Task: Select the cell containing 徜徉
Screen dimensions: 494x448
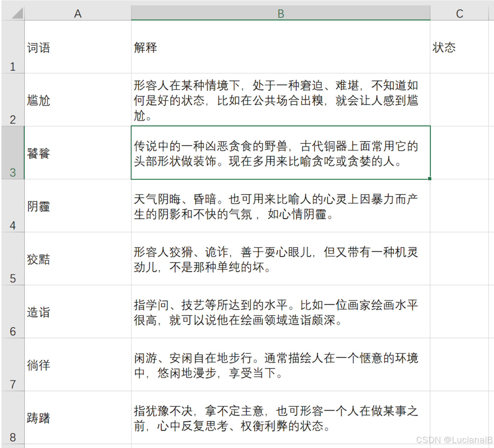Action: coord(78,365)
